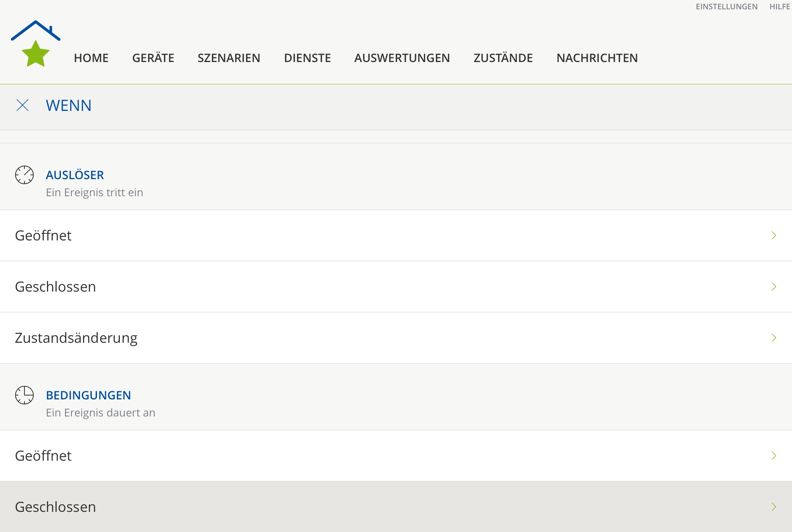Screen dimensions: 792x532
Task: Open the Einstellungen link
Action: 726,7
